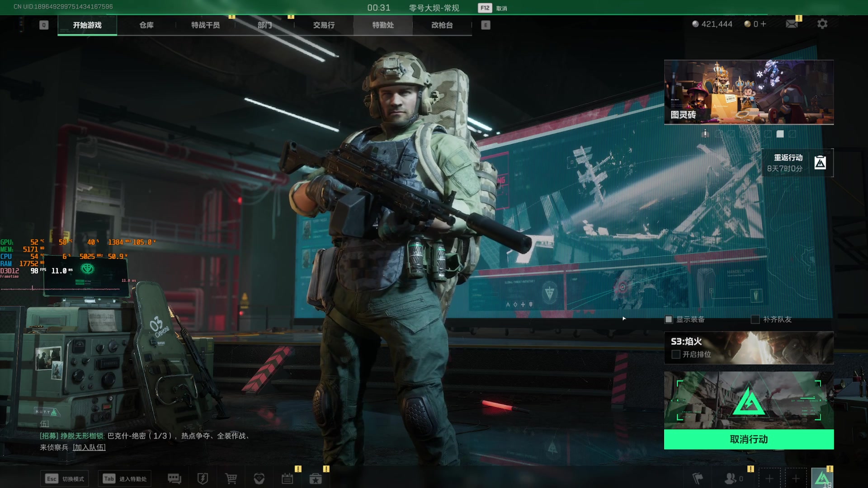
Task: Click the Esc 切换模式 button
Action: pos(65,479)
